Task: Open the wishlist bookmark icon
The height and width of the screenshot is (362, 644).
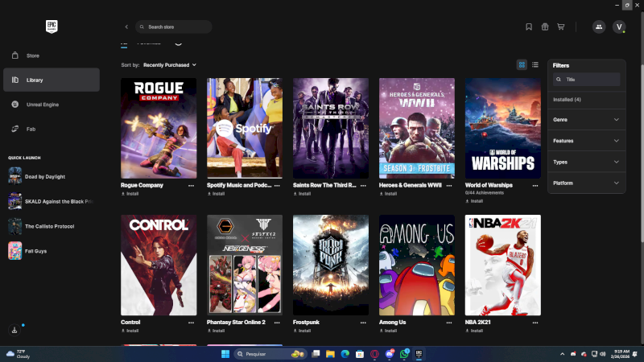Action: tap(529, 27)
